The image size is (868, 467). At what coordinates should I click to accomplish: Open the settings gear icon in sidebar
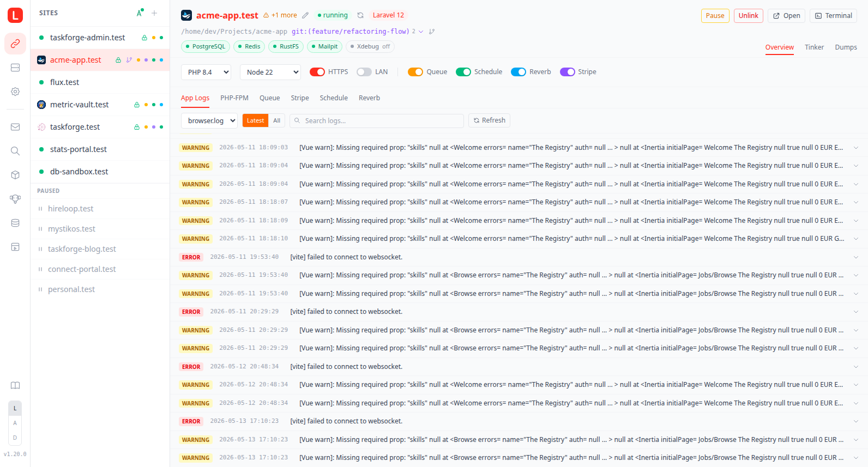point(15,92)
